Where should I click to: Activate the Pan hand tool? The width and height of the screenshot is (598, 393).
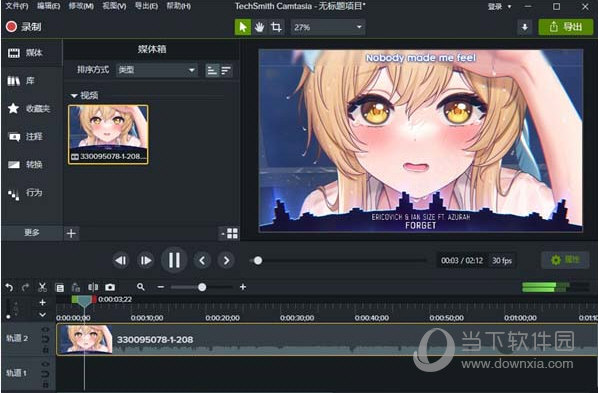coord(259,27)
